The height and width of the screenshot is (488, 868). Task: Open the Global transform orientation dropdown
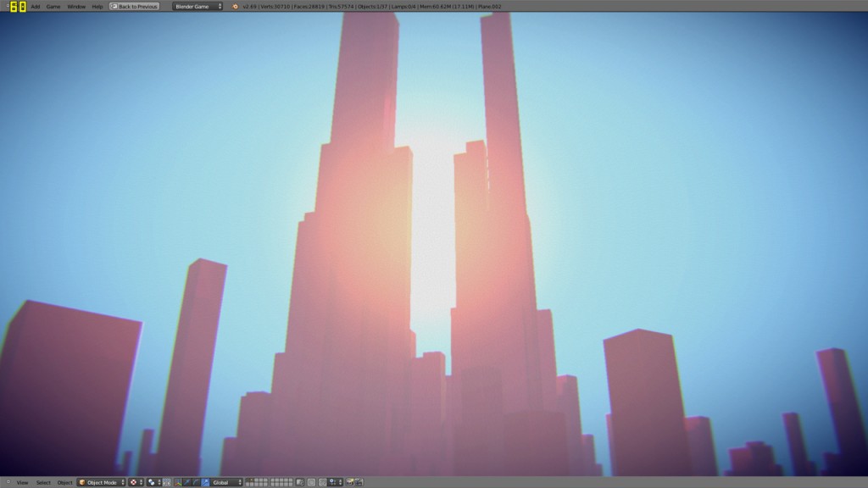[225, 481]
